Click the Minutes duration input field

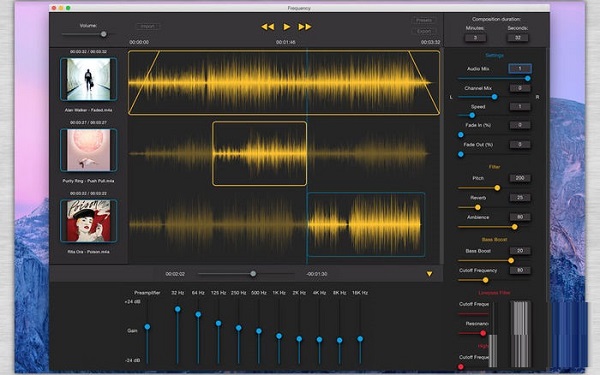(x=475, y=38)
